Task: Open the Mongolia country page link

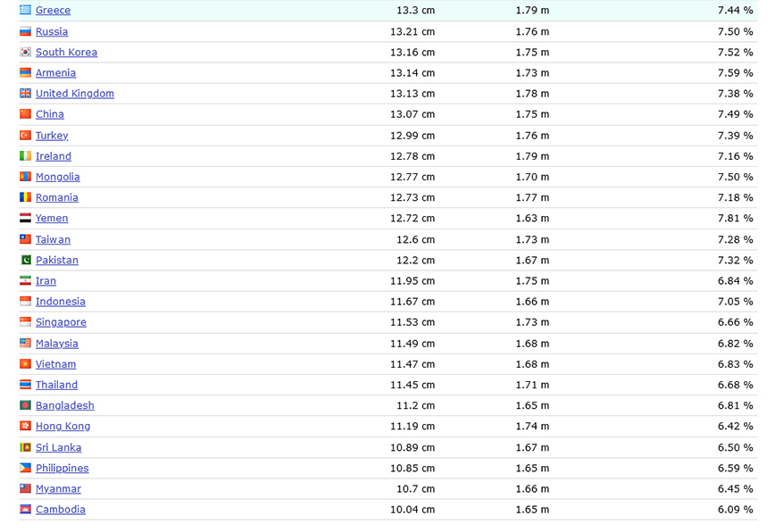Action: (57, 177)
